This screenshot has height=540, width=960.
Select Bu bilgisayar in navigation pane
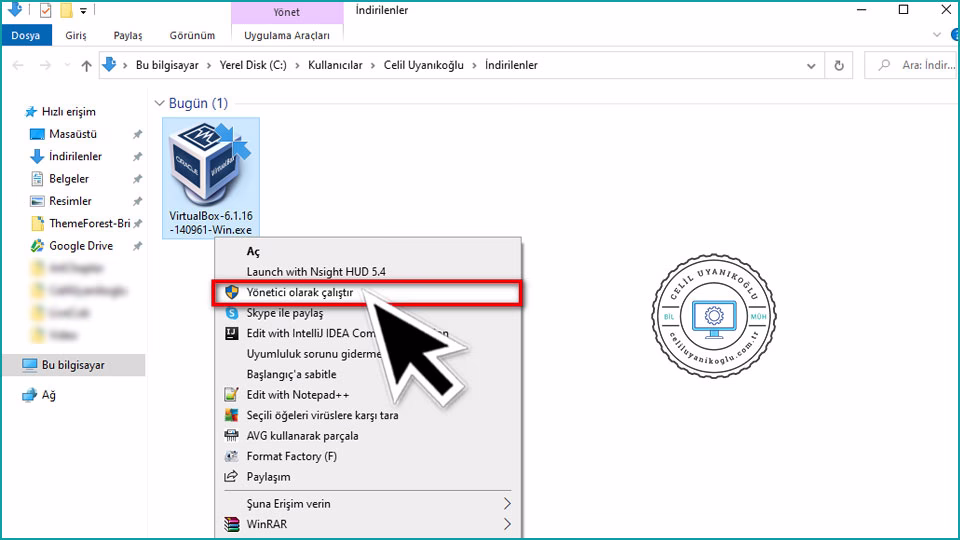(x=73, y=365)
